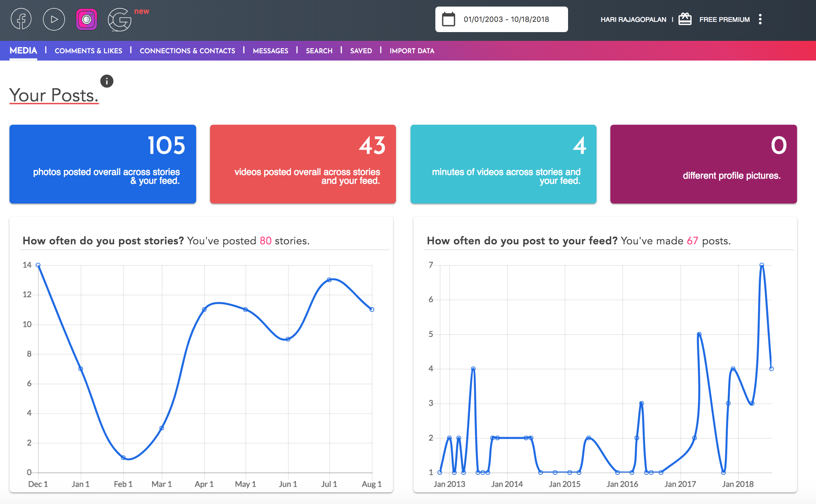Go to the Messages tab
This screenshot has height=504, width=816.
pos(271,51)
